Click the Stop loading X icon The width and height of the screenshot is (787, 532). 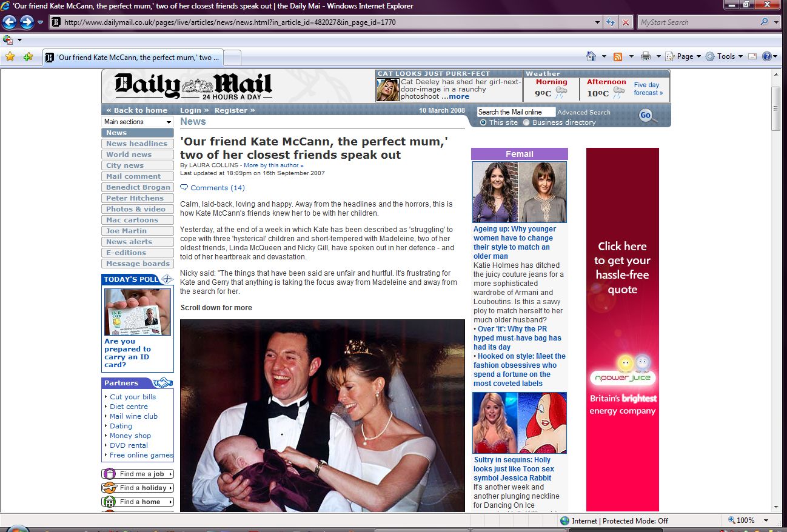(x=626, y=22)
